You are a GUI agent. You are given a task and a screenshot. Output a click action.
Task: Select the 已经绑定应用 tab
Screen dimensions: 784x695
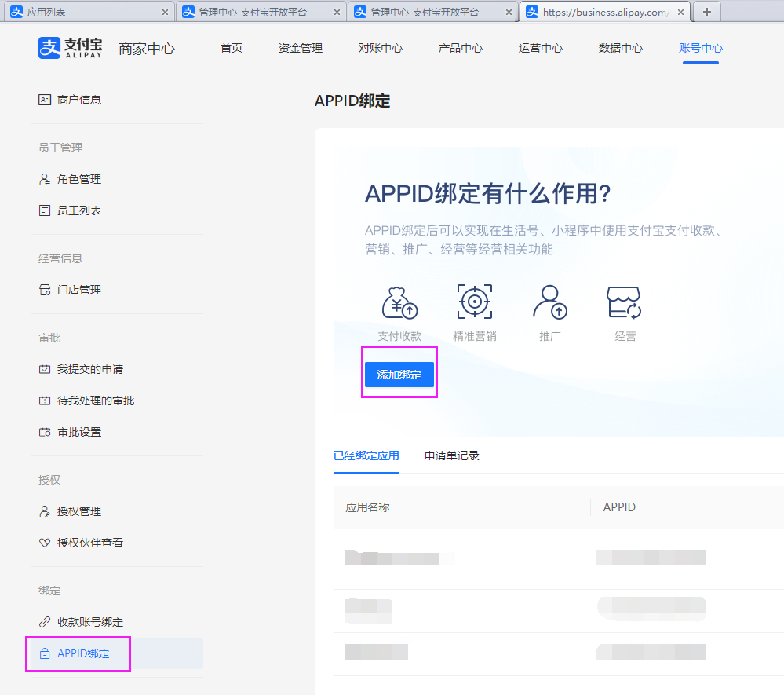(x=366, y=455)
